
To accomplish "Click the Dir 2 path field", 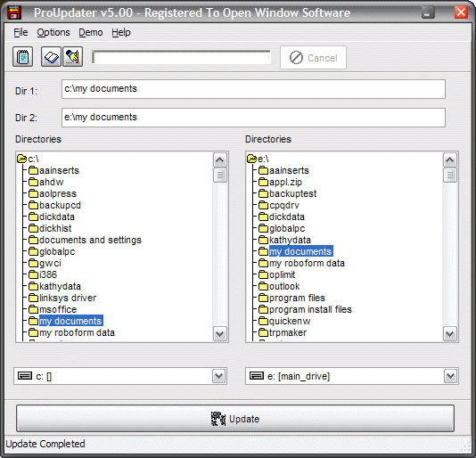I will click(x=253, y=118).
